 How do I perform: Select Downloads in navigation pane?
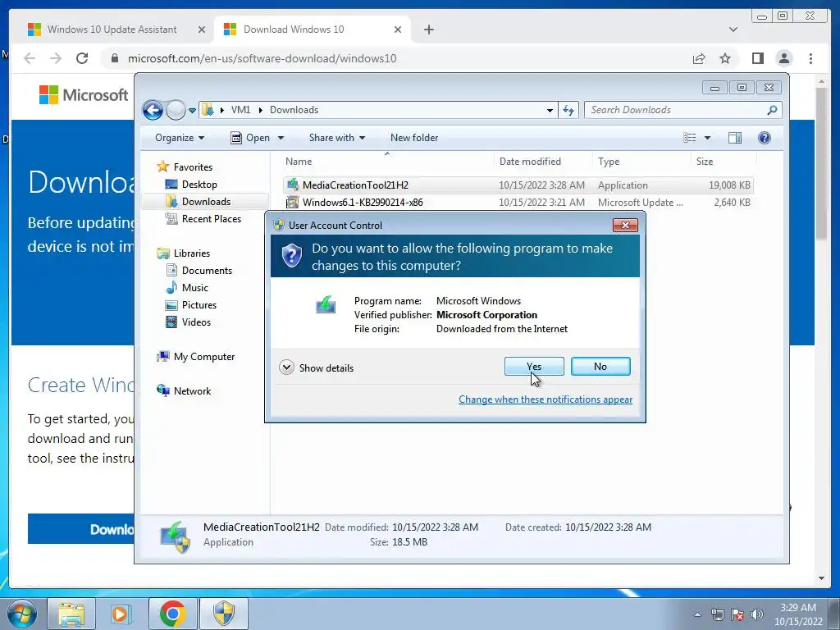[x=206, y=202]
